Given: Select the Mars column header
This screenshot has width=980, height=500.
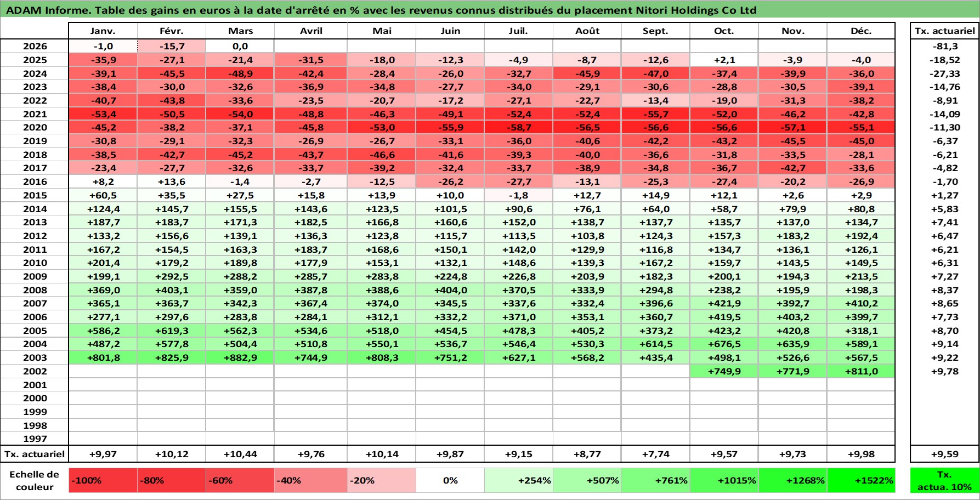Looking at the screenshot, I should point(240,31).
